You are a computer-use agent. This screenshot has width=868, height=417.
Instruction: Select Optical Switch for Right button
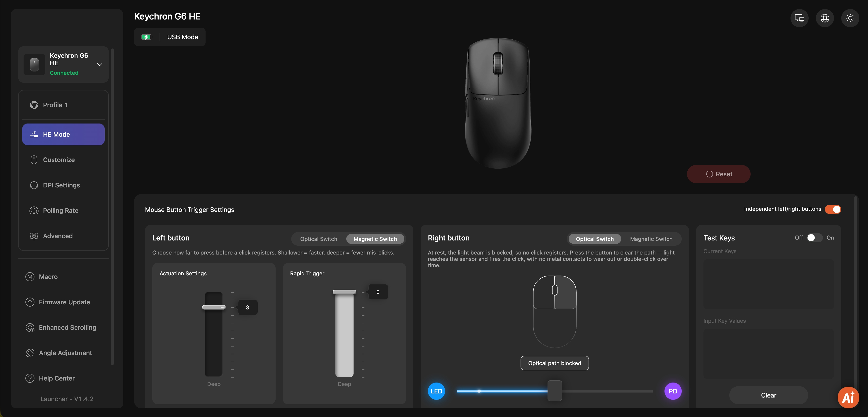595,239
